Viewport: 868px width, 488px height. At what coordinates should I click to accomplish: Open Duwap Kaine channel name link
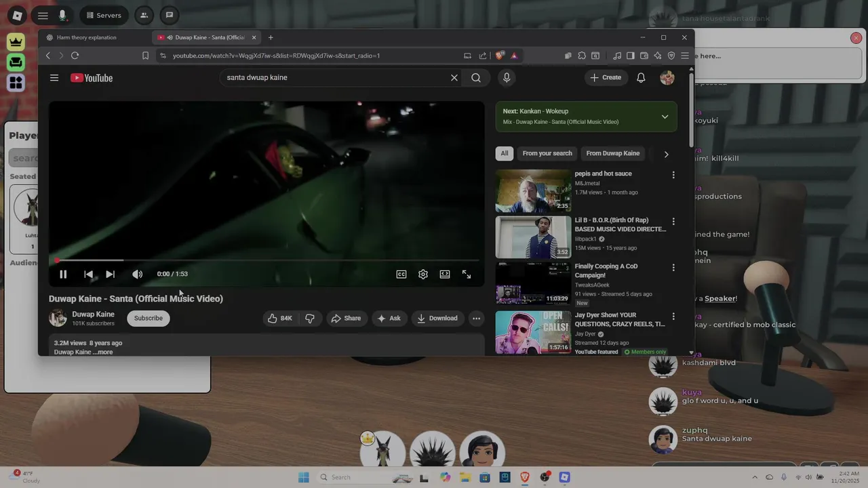(94, 314)
